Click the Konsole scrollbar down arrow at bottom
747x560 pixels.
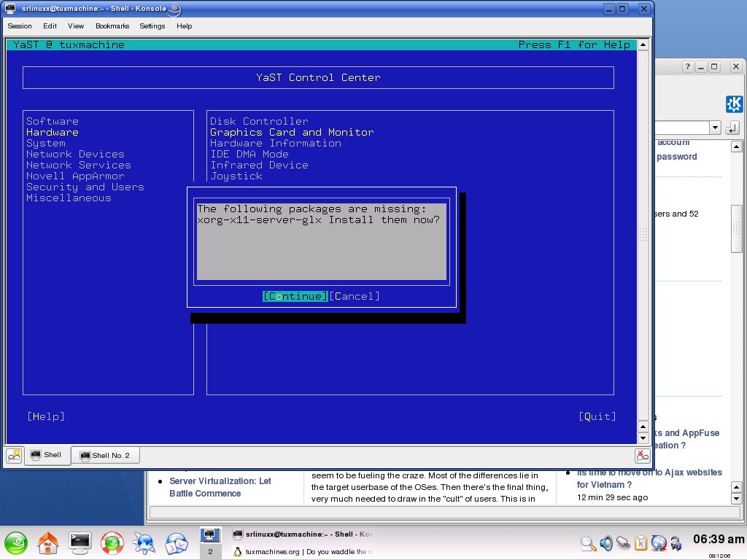click(643, 438)
